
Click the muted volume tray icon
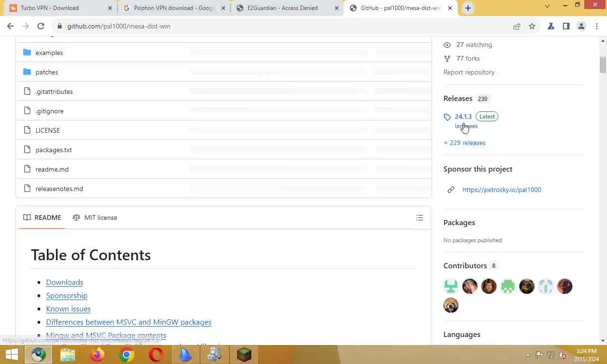562,355
